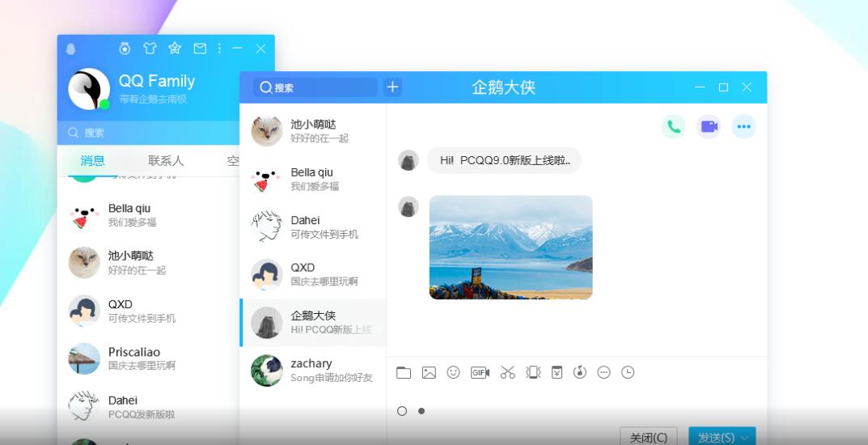Open Priscaliao in main panel message list
868x445 pixels.
click(x=148, y=358)
